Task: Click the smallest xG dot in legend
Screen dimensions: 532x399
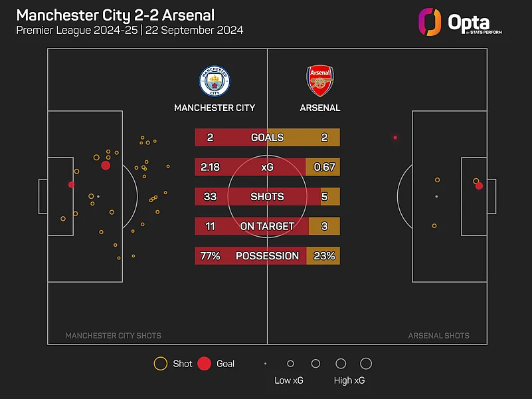Action: tap(265, 364)
